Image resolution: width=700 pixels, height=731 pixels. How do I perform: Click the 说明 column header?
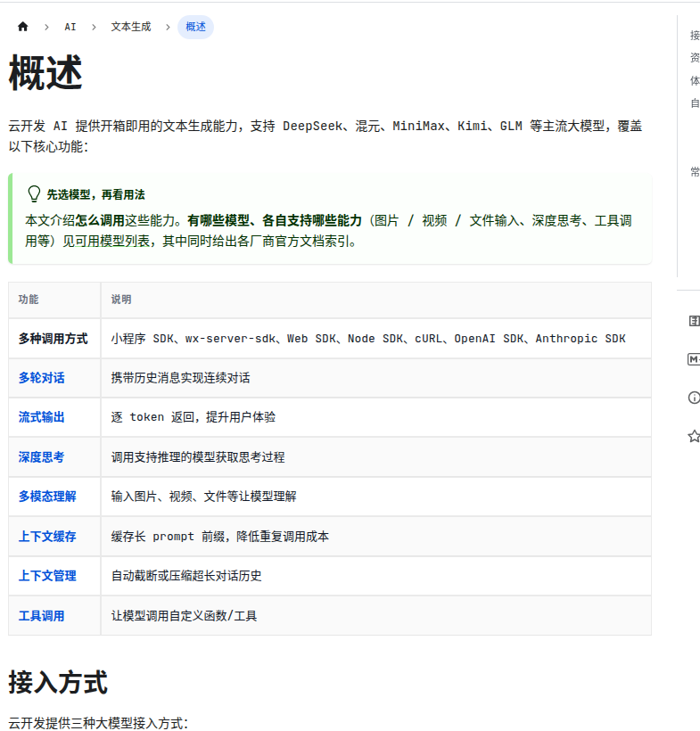click(x=376, y=300)
